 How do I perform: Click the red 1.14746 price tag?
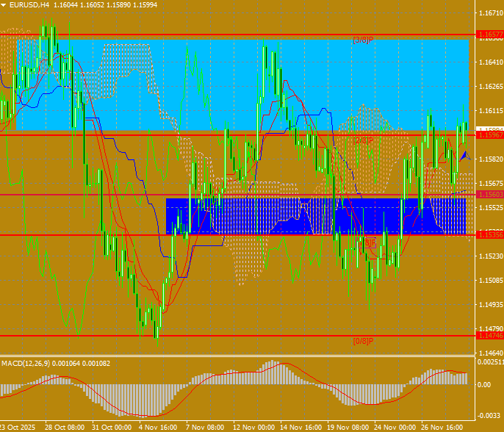[490, 336]
